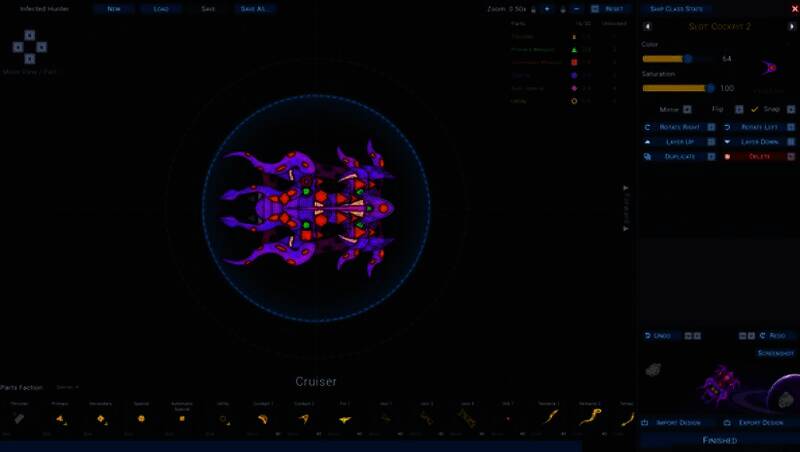Adjust the Saturation slider handle
Image resolution: width=800 pixels, height=452 pixels.
(711, 88)
